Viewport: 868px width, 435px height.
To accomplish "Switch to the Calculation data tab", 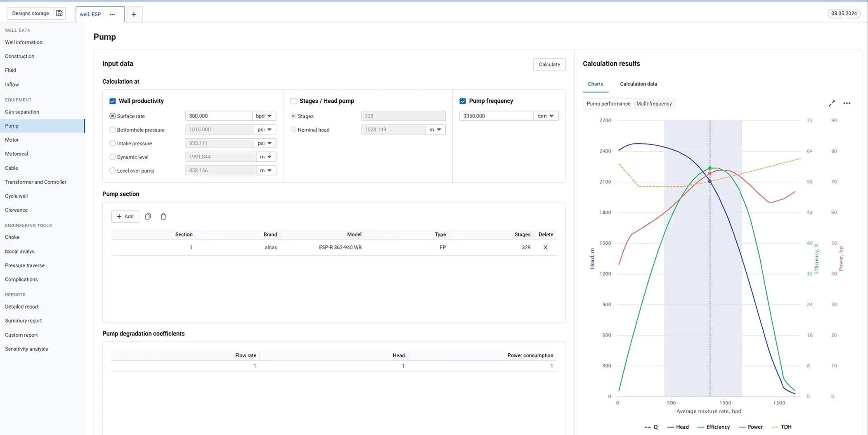I will pyautogui.click(x=638, y=84).
